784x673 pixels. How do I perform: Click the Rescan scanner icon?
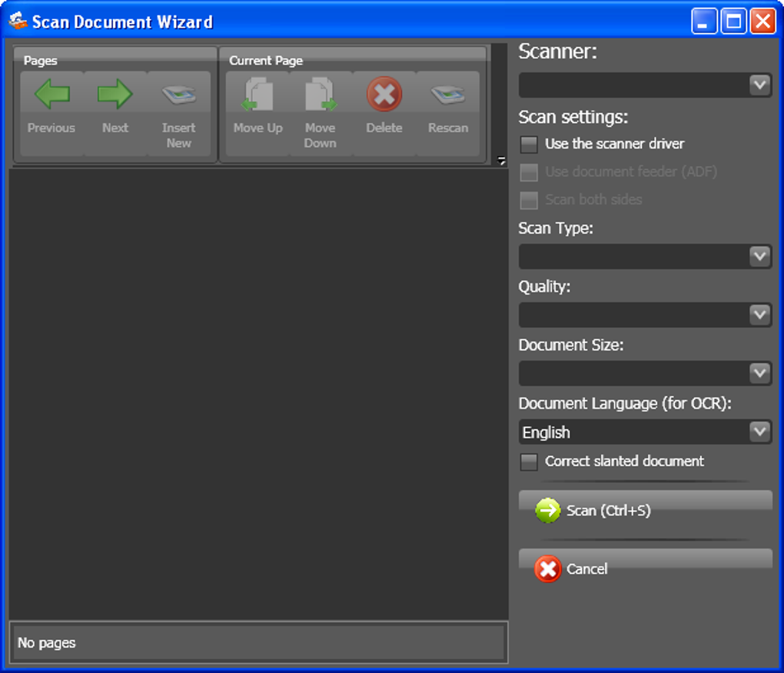[448, 94]
